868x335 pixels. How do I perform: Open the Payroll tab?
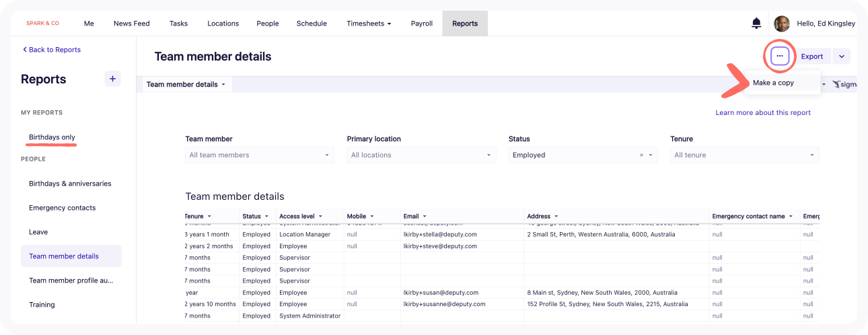[x=422, y=24]
